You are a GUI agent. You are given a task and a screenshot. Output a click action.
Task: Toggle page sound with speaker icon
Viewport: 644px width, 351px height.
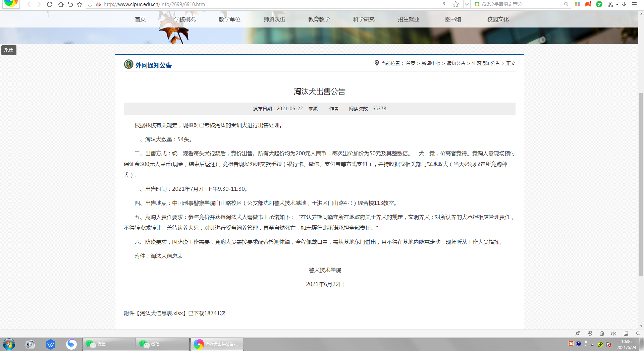click(x=613, y=334)
